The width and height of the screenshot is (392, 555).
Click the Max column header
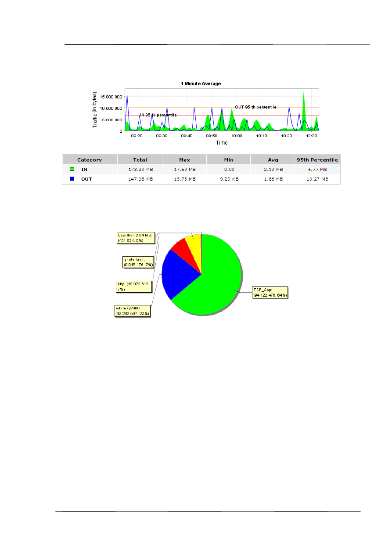click(x=184, y=160)
